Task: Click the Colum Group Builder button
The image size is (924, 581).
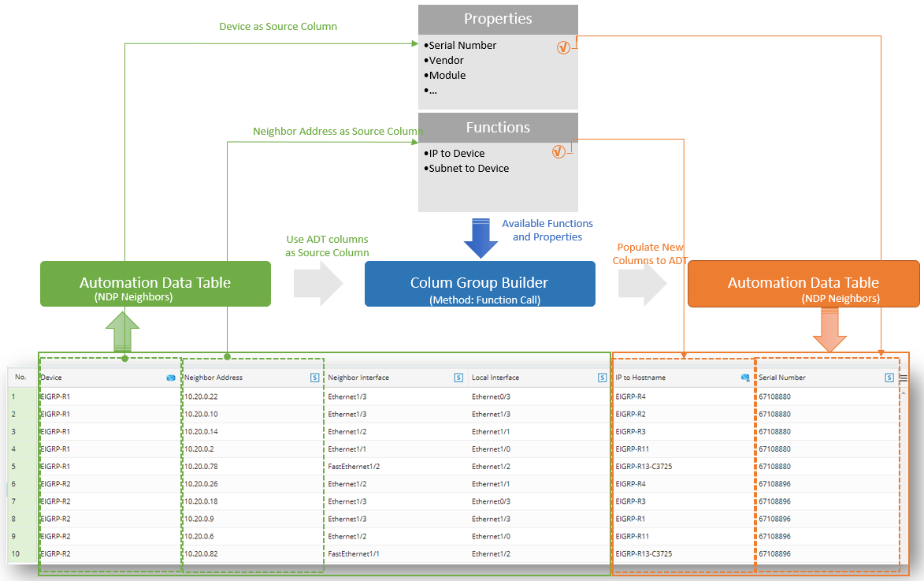Action: click(x=480, y=284)
